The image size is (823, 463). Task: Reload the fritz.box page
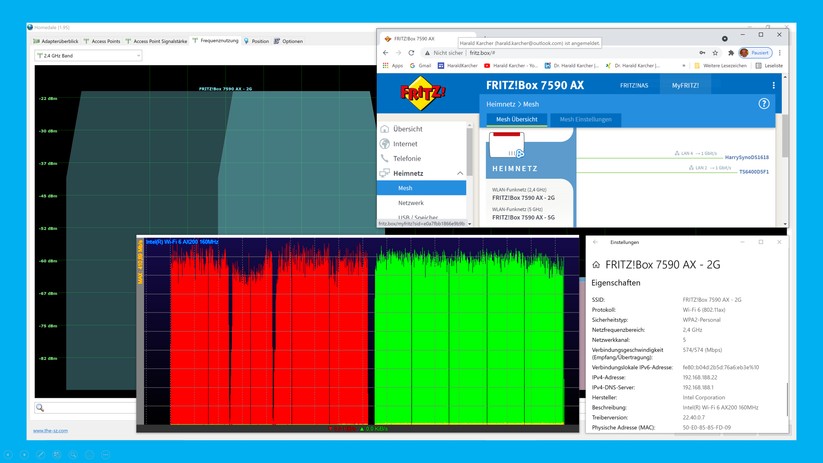[411, 52]
